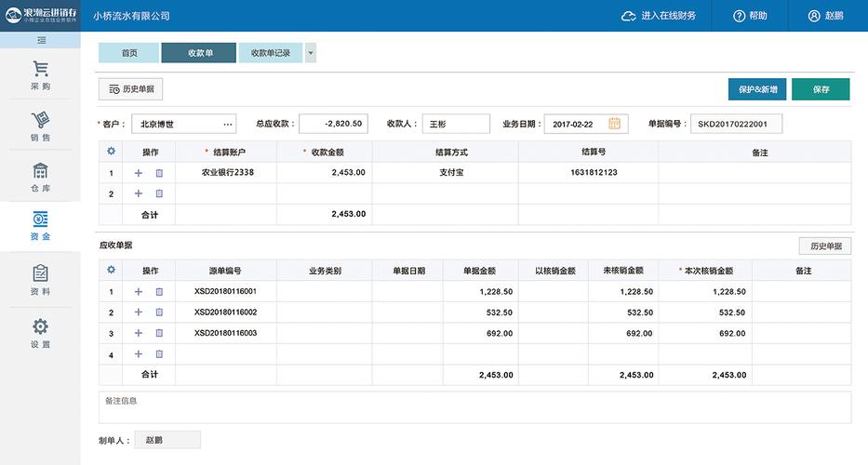Open the 收款人 field showing 王彬
The width and height of the screenshot is (868, 465).
(456, 124)
